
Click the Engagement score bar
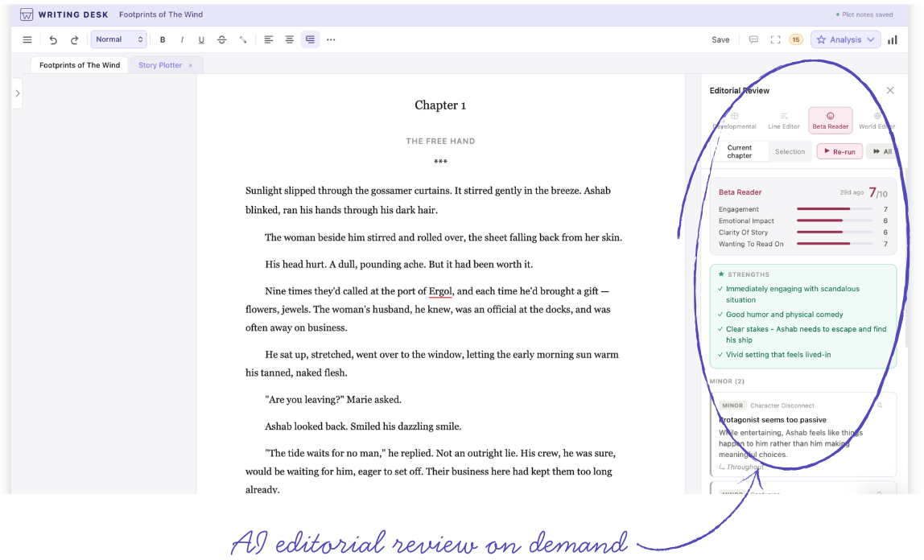click(x=835, y=209)
